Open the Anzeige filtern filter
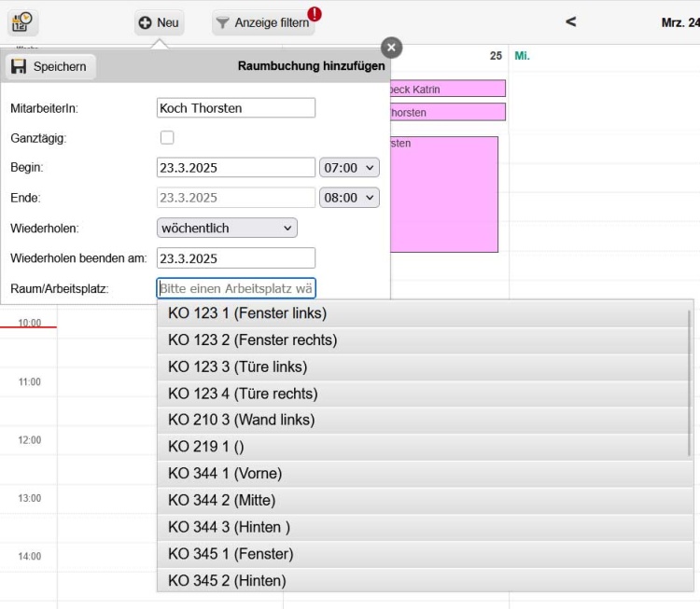 [262, 22]
